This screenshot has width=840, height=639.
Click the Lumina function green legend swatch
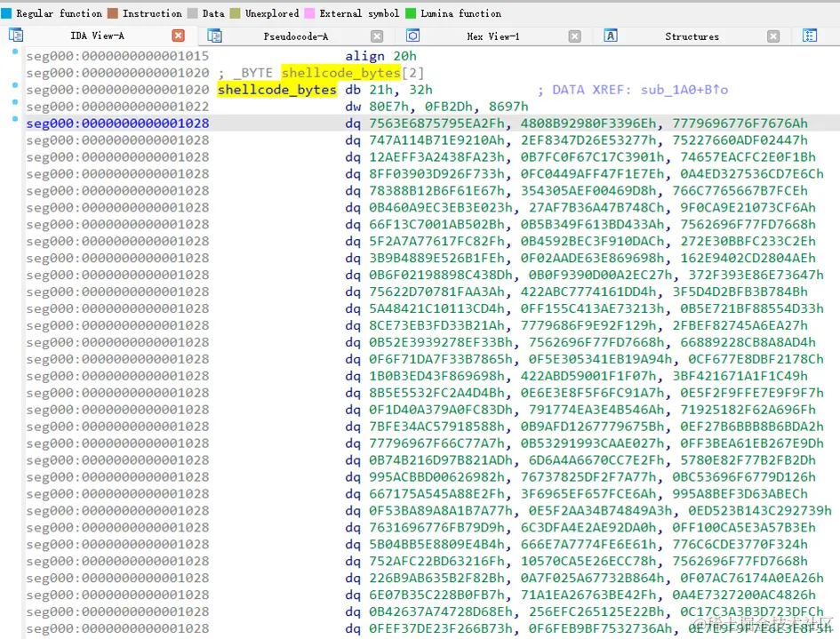pyautogui.click(x=411, y=13)
